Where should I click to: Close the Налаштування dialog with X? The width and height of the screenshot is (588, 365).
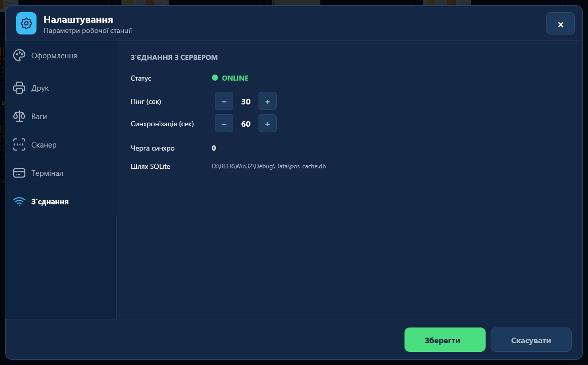click(x=560, y=24)
